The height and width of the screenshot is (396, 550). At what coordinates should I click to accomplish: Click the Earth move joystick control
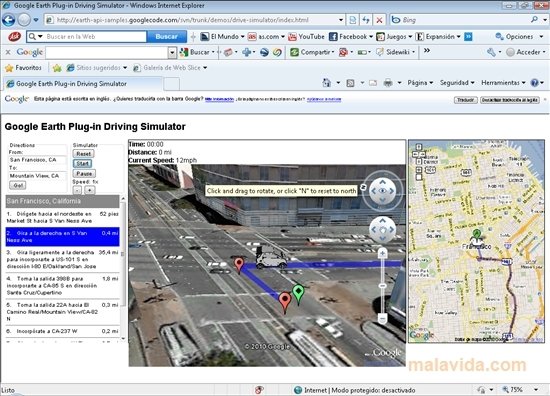(x=382, y=230)
